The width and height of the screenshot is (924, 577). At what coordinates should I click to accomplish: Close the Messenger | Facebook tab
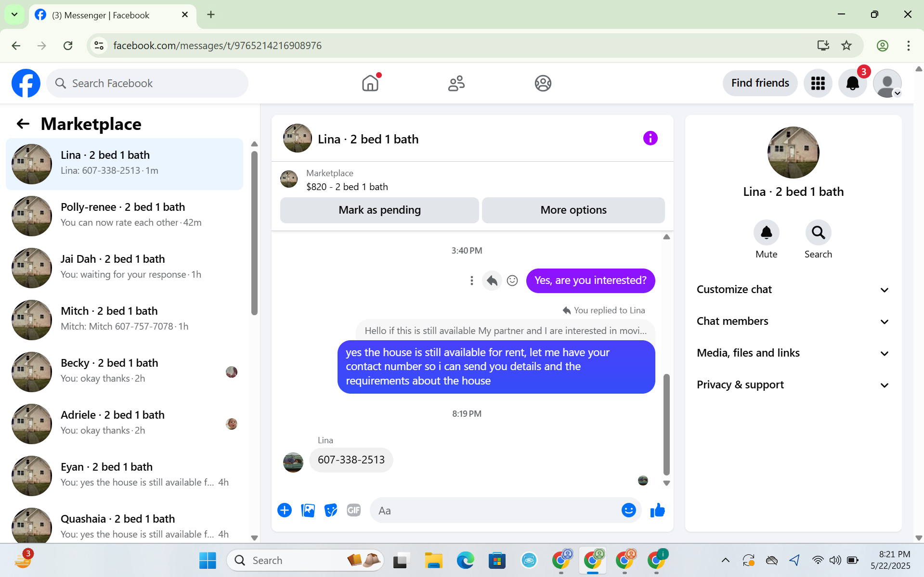(x=185, y=15)
